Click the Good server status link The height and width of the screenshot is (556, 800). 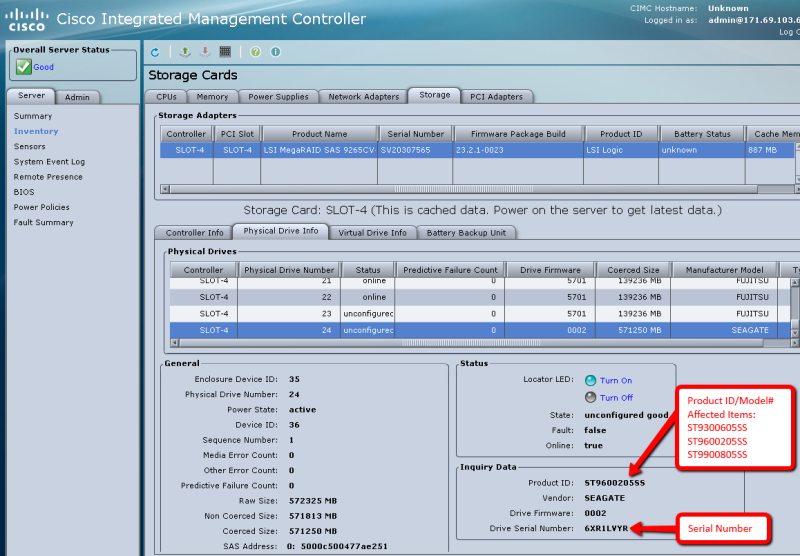tap(43, 67)
